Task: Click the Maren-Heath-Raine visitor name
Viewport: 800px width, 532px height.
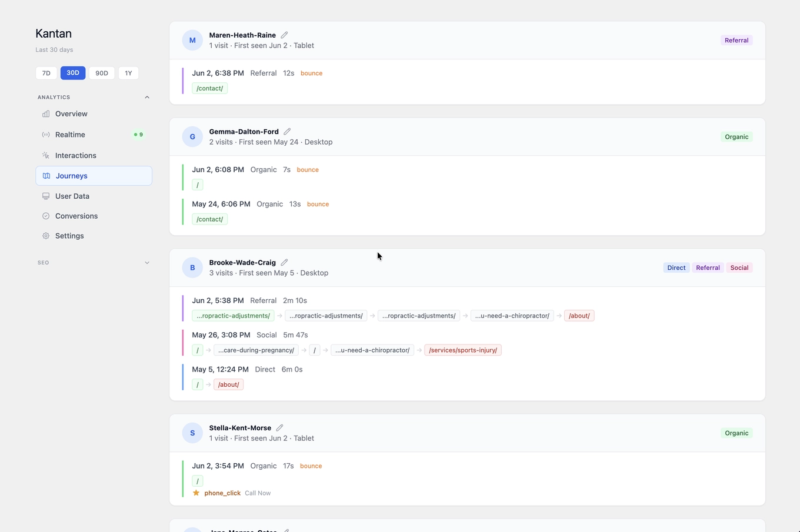Action: click(242, 35)
